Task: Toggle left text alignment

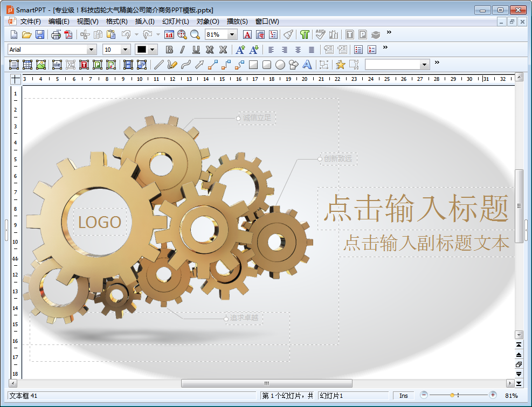Action: click(271, 50)
